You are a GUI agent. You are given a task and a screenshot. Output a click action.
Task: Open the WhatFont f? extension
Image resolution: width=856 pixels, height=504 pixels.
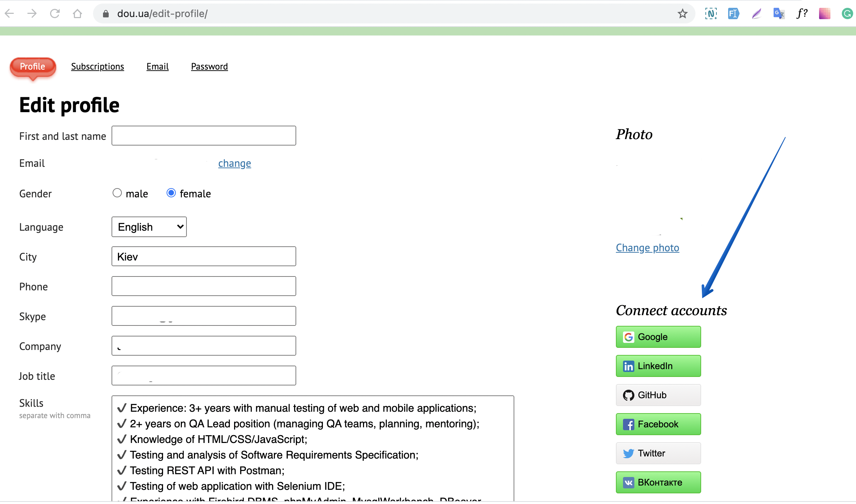coord(802,13)
